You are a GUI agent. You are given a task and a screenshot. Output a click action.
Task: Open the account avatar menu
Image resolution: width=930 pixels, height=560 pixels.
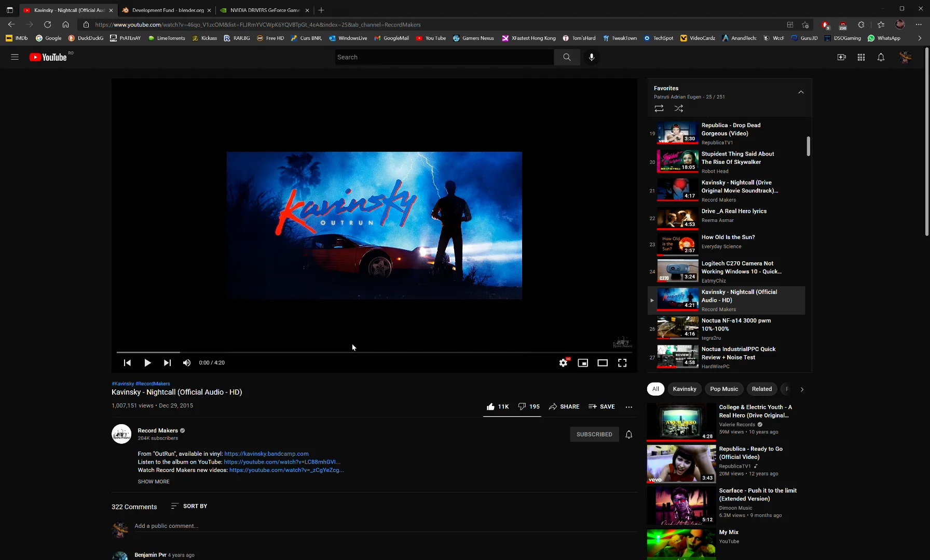tap(905, 57)
